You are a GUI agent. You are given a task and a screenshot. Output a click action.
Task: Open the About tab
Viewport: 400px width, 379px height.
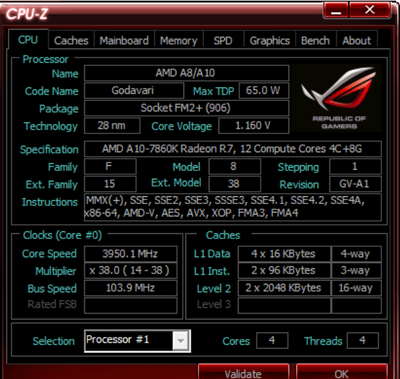pos(357,40)
